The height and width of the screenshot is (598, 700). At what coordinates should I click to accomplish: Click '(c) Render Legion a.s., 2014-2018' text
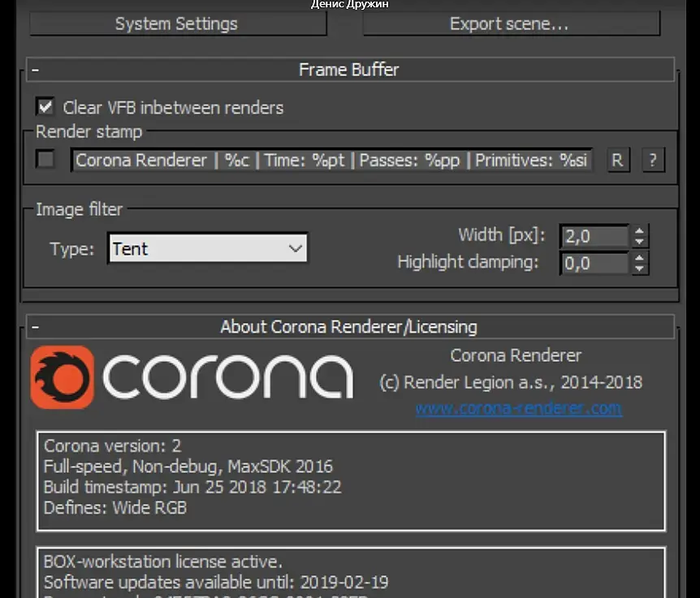click(x=511, y=383)
